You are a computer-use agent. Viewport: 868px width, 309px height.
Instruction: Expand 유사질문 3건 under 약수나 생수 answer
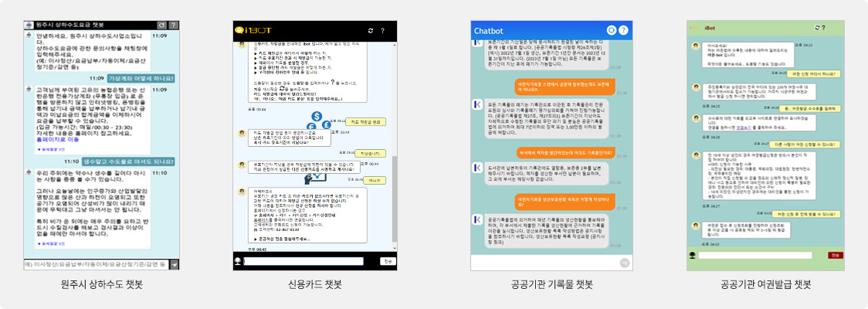click(51, 243)
